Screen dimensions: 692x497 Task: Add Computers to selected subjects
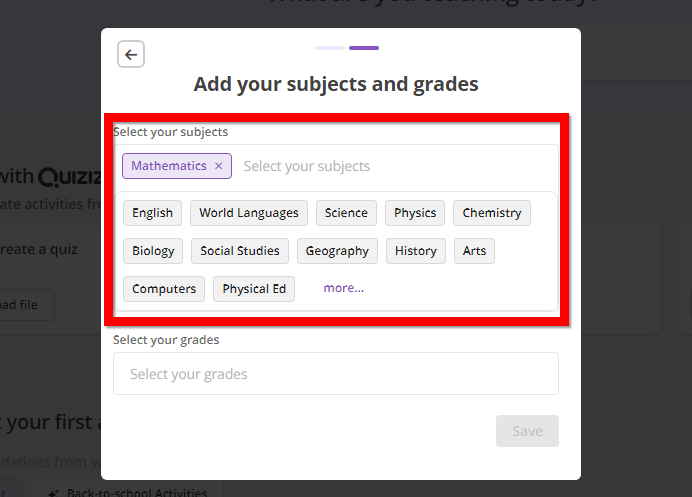click(164, 289)
